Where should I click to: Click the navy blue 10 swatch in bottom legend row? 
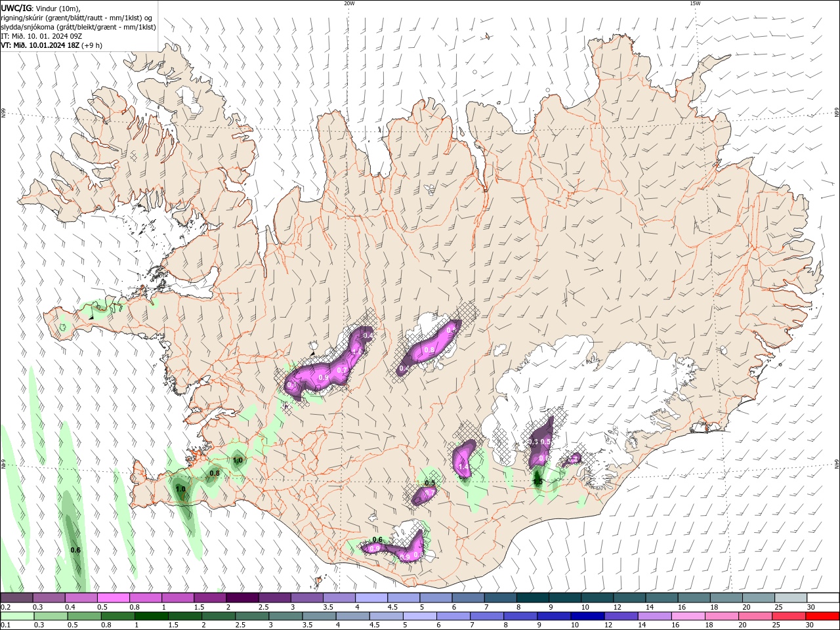587,616
